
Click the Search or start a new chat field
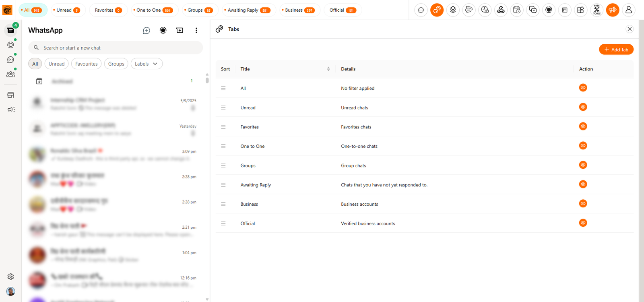[x=116, y=48]
